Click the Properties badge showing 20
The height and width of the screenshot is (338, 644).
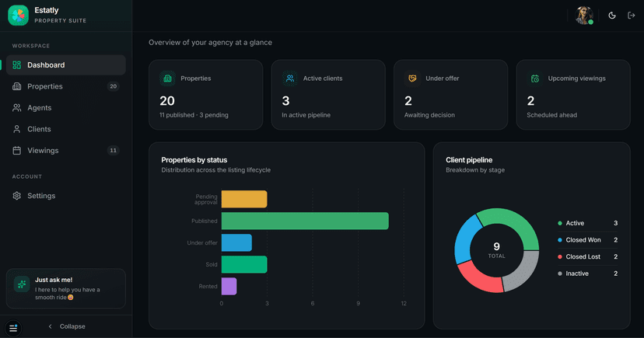point(114,86)
